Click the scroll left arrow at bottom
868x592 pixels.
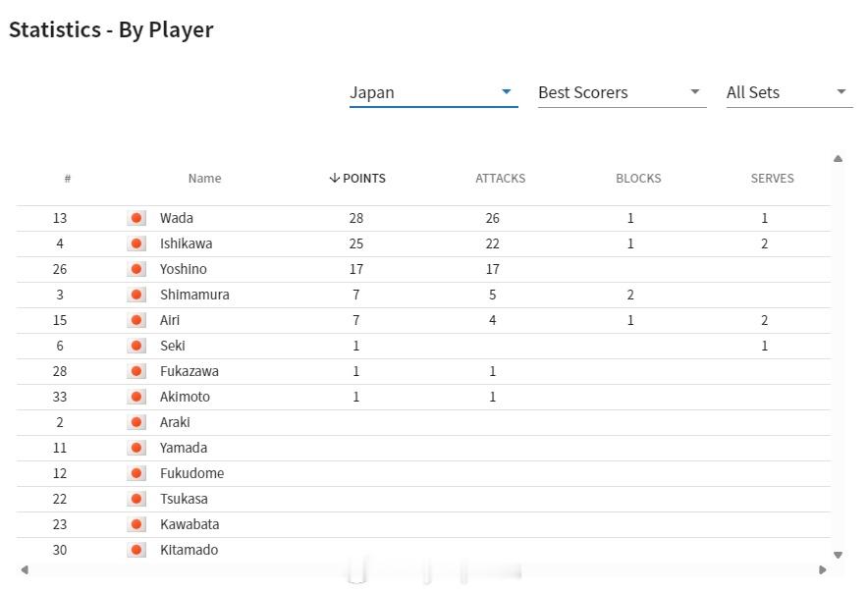pyautogui.click(x=25, y=569)
